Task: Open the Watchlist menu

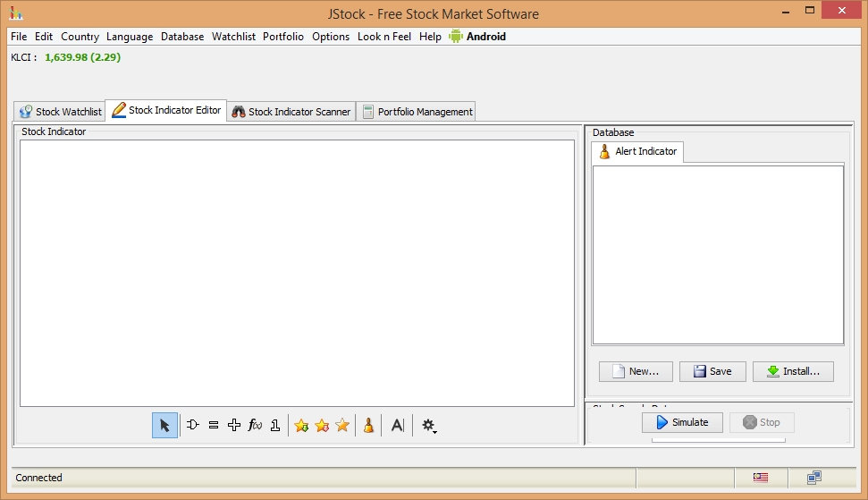Action: pyautogui.click(x=233, y=37)
